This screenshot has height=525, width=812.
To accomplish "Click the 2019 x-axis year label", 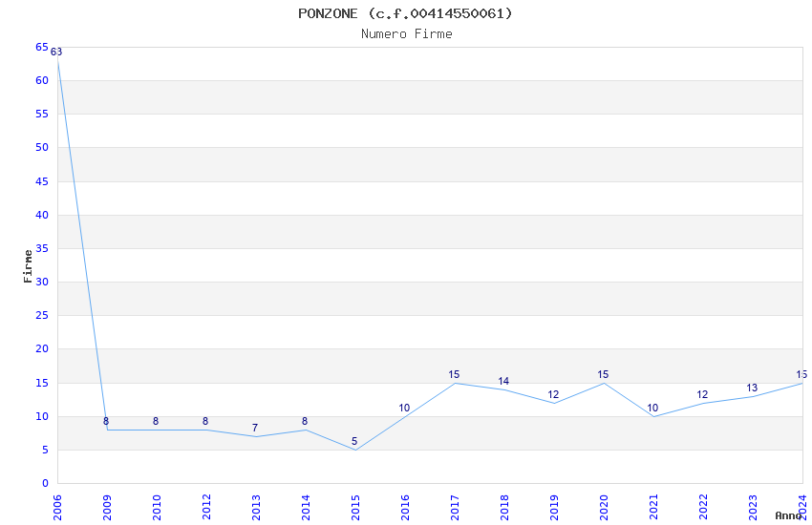I will coord(554,508).
